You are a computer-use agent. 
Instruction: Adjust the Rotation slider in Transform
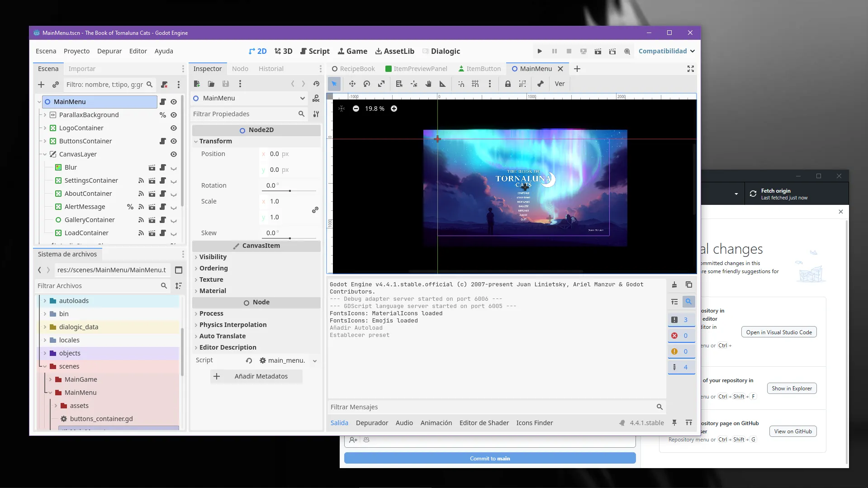click(290, 191)
